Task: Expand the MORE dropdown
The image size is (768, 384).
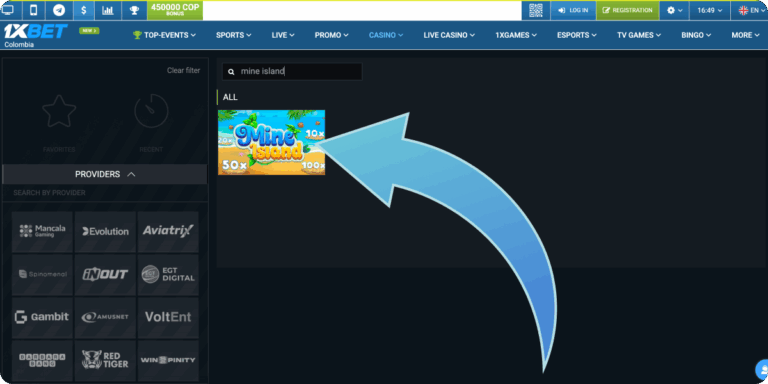Action: pyautogui.click(x=745, y=35)
